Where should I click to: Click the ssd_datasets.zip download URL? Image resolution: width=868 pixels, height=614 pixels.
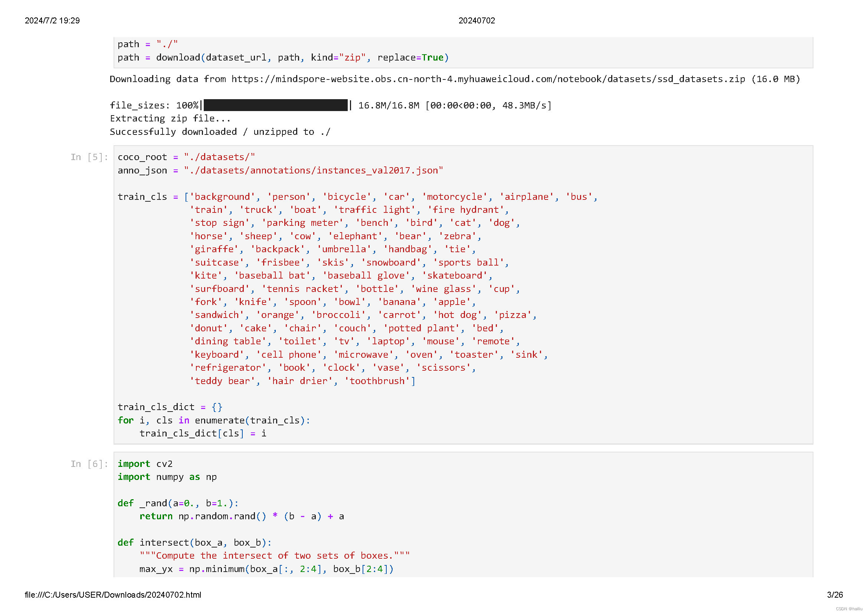(x=488, y=79)
